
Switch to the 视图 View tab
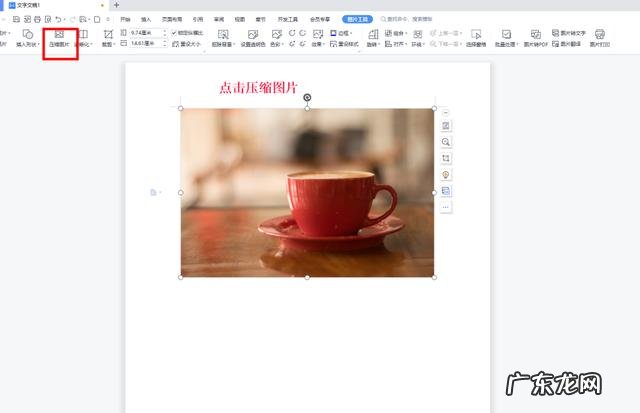[x=240, y=19]
